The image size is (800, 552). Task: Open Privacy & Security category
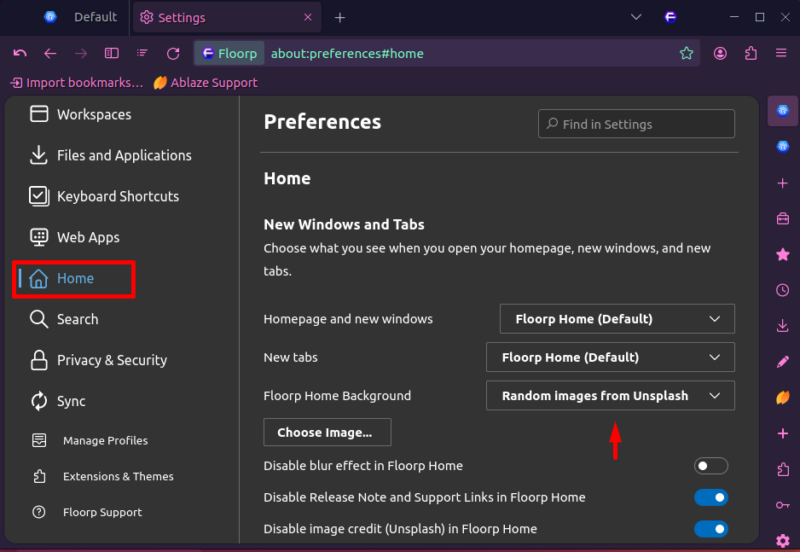[x=98, y=360]
